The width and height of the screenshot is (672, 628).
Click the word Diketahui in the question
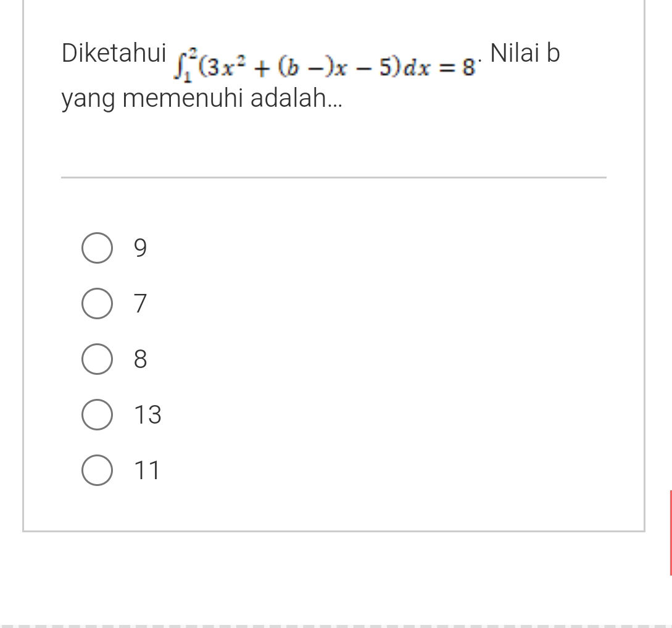tap(114, 53)
